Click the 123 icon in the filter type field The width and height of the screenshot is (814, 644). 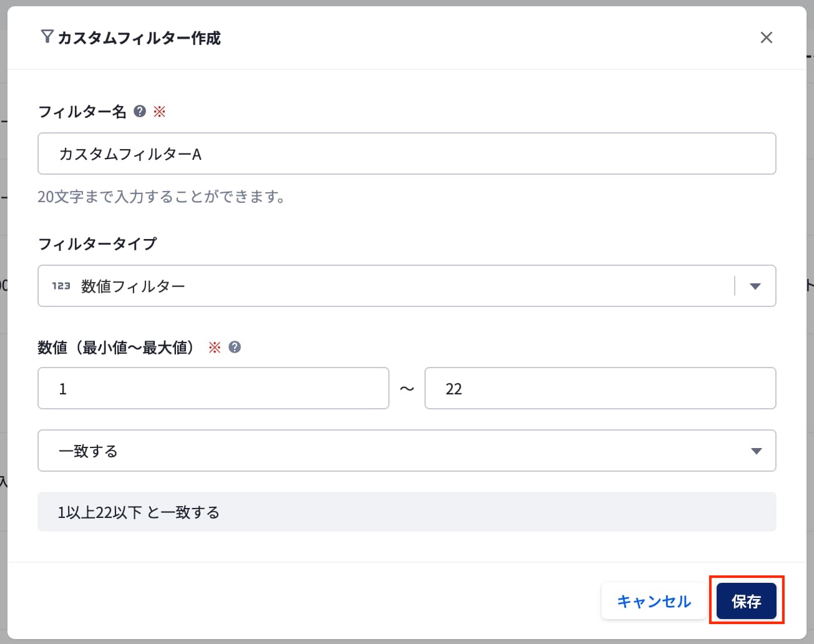pyautogui.click(x=61, y=286)
